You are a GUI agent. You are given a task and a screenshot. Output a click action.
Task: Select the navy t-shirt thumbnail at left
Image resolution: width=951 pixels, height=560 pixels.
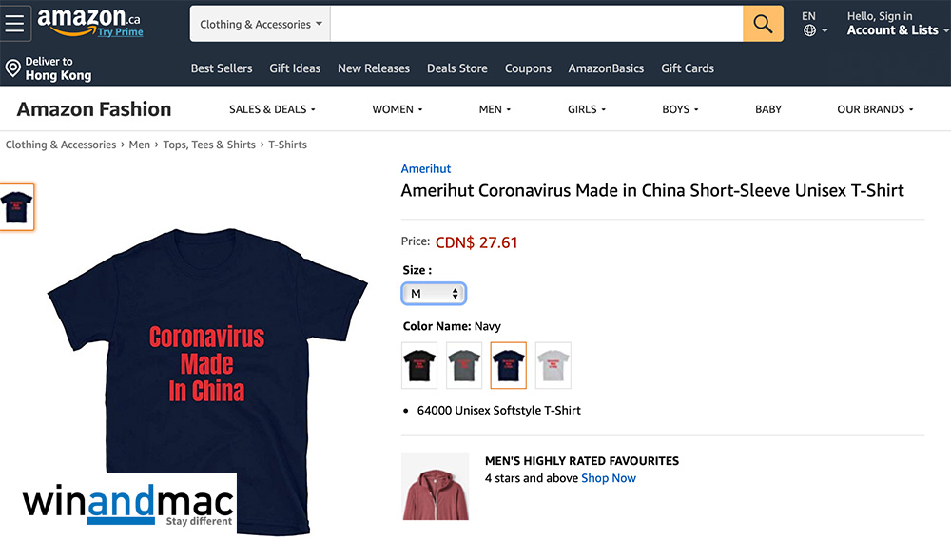point(16,207)
